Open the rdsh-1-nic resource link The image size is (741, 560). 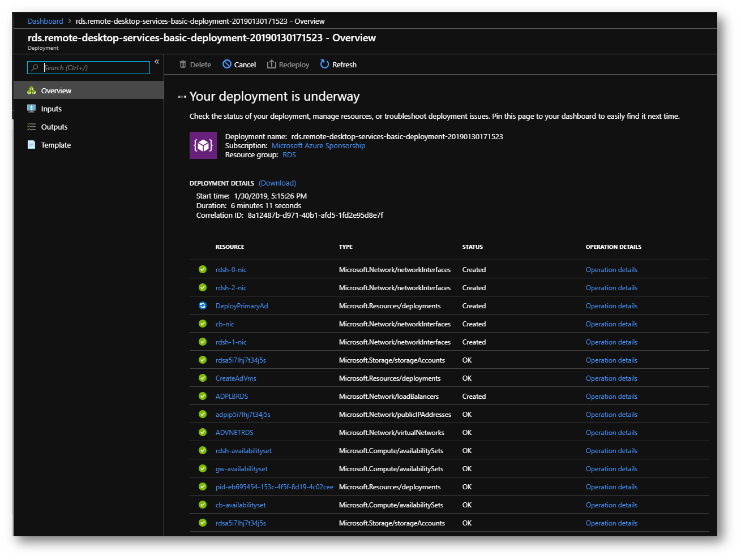click(x=231, y=342)
